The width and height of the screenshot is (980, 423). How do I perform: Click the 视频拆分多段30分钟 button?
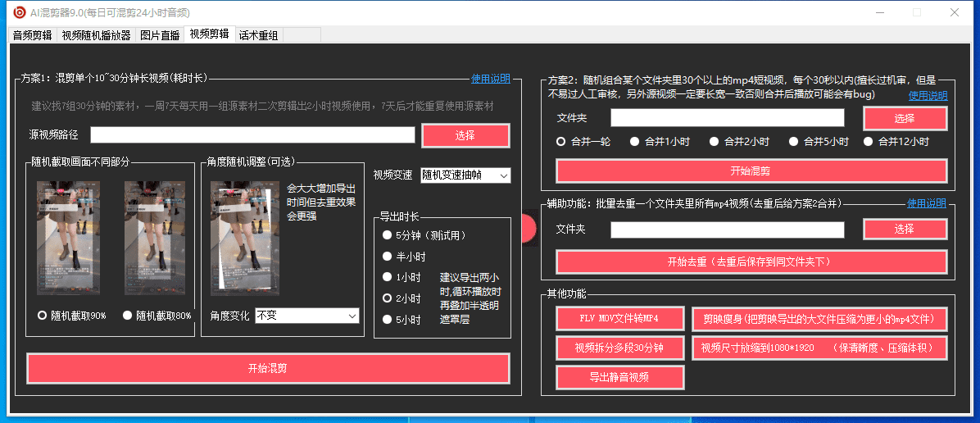(619, 348)
